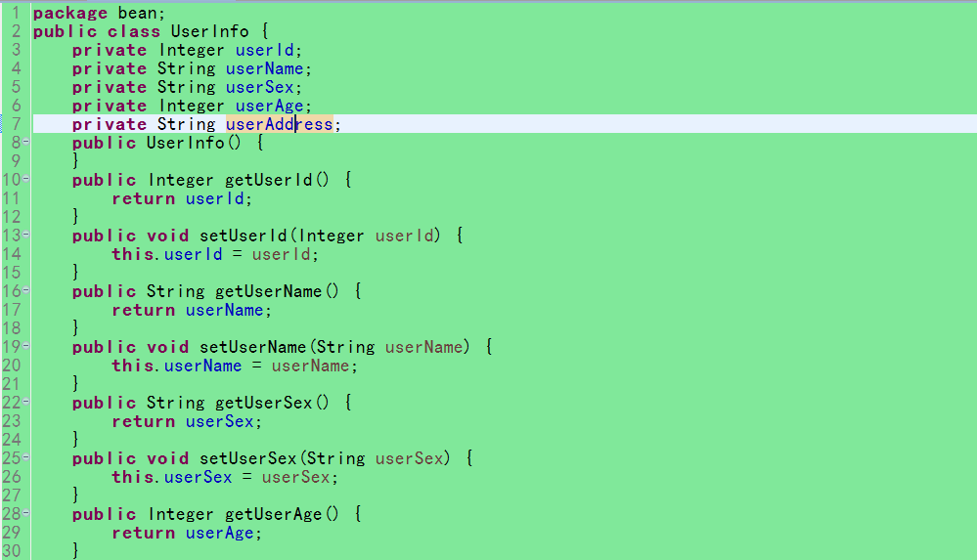Click the 'this' keyword on line 14
This screenshot has height=560, width=977.
pyautogui.click(x=133, y=254)
